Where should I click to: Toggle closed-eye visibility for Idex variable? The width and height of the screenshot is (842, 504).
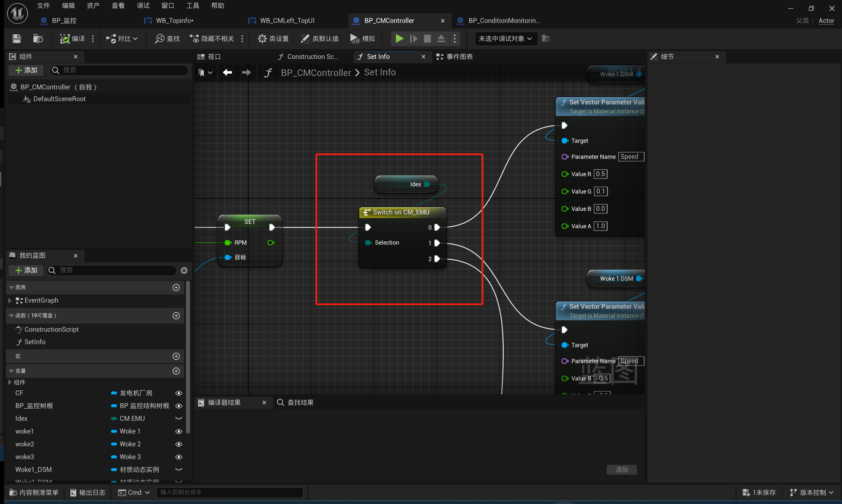point(179,419)
